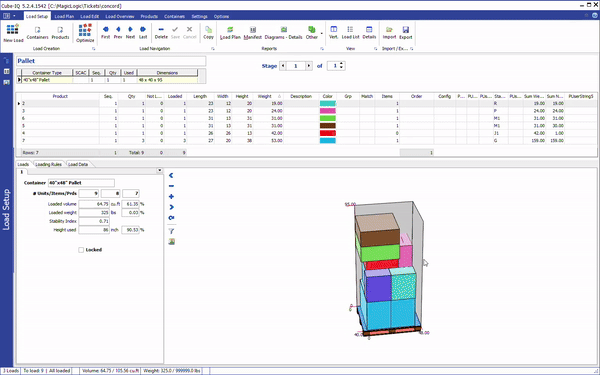This screenshot has height=375, width=600.
Task: Switch to the Containers ribbon tab
Action: [x=174, y=16]
